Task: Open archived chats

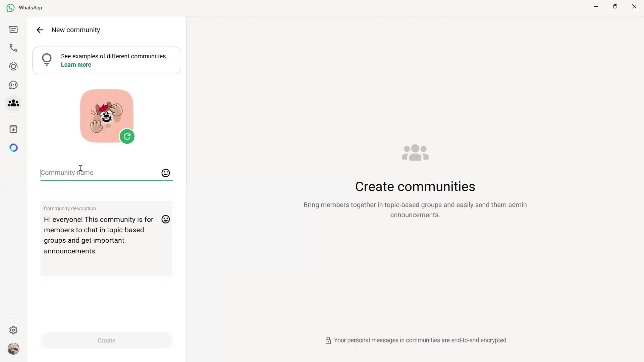Action: pos(13,129)
